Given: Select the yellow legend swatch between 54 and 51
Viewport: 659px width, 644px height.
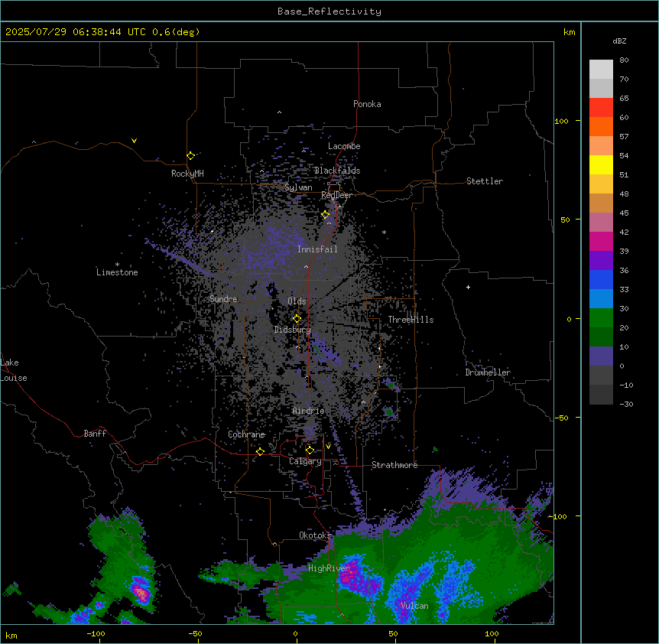Looking at the screenshot, I should click(x=601, y=164).
